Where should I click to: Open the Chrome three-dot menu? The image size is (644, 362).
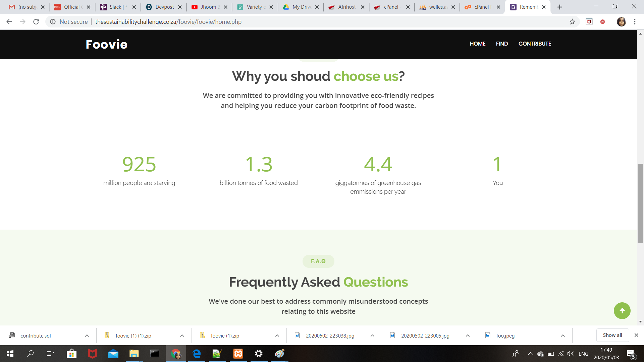coord(635,22)
